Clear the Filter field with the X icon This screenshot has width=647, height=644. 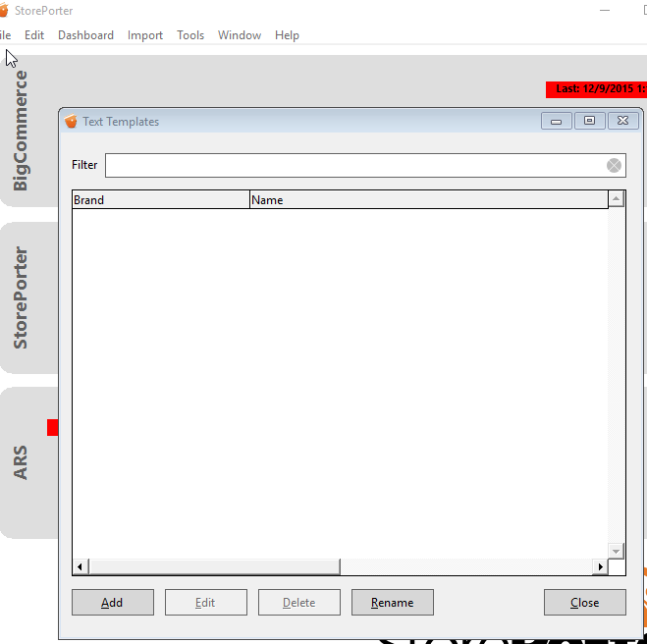pyautogui.click(x=614, y=165)
